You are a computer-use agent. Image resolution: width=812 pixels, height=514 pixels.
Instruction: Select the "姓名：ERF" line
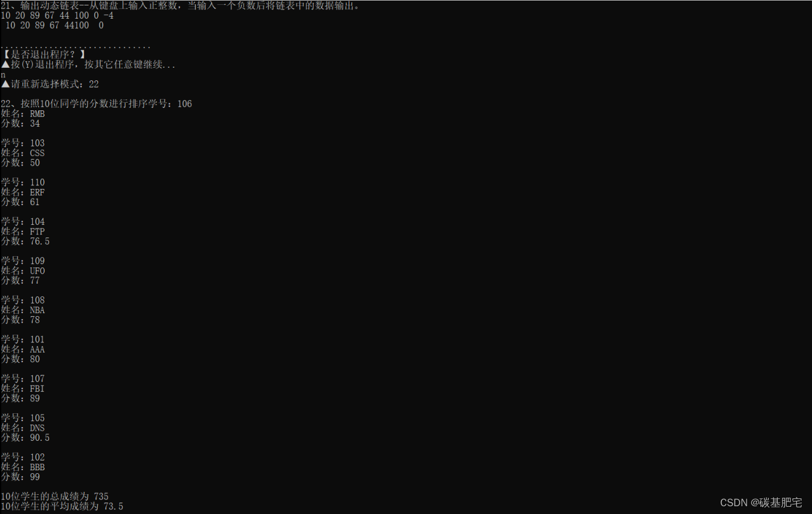tap(23, 193)
